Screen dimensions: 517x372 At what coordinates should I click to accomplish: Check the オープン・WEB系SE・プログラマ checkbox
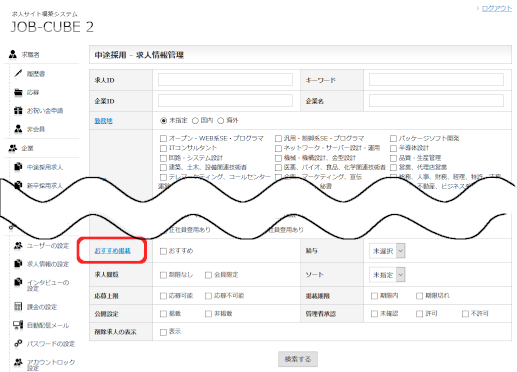coord(163,138)
